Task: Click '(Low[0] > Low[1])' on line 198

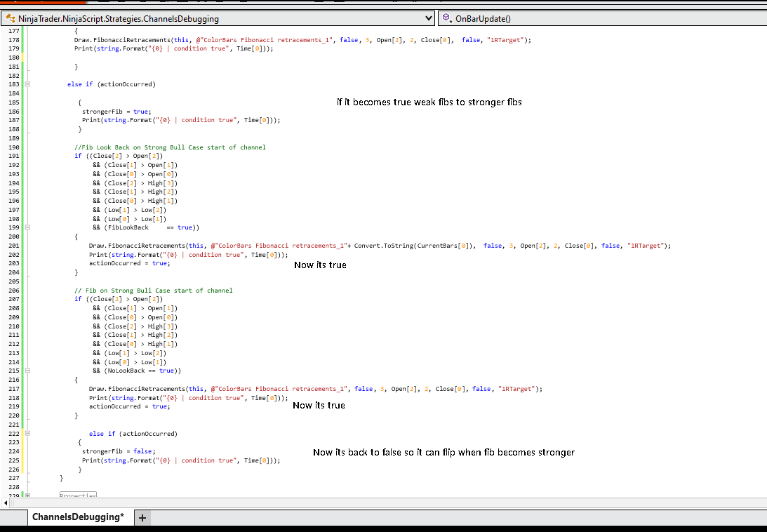Action: pyautogui.click(x=135, y=219)
